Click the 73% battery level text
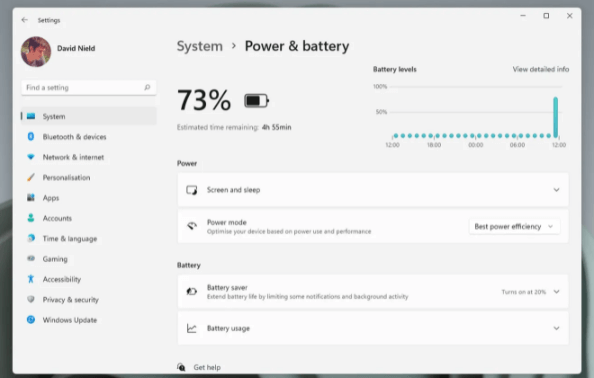The width and height of the screenshot is (594, 378). 204,100
